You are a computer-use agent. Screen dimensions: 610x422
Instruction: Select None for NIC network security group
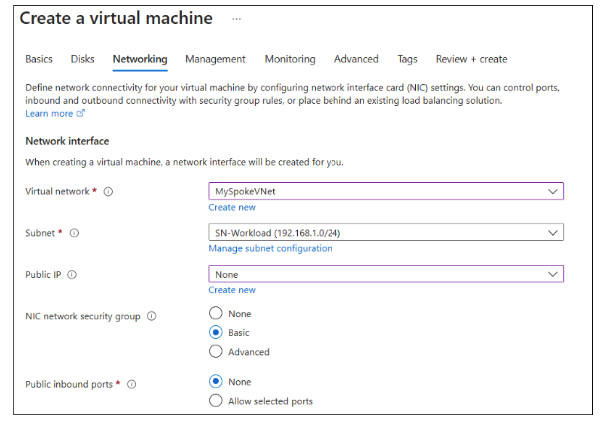pyautogui.click(x=215, y=313)
